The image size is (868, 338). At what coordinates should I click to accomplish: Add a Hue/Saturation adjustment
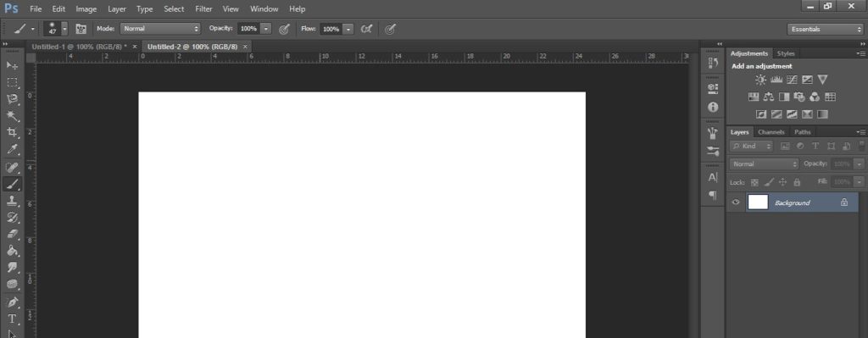click(754, 97)
